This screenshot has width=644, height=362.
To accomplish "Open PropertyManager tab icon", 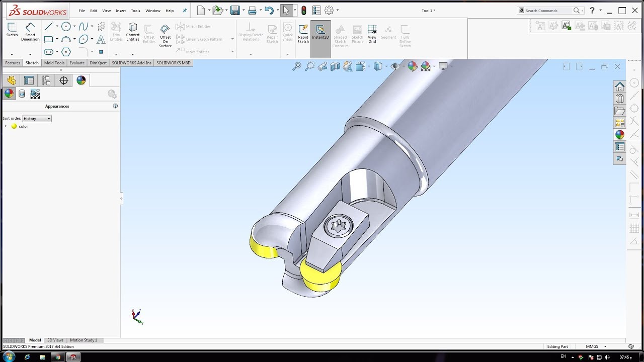I will click(29, 80).
